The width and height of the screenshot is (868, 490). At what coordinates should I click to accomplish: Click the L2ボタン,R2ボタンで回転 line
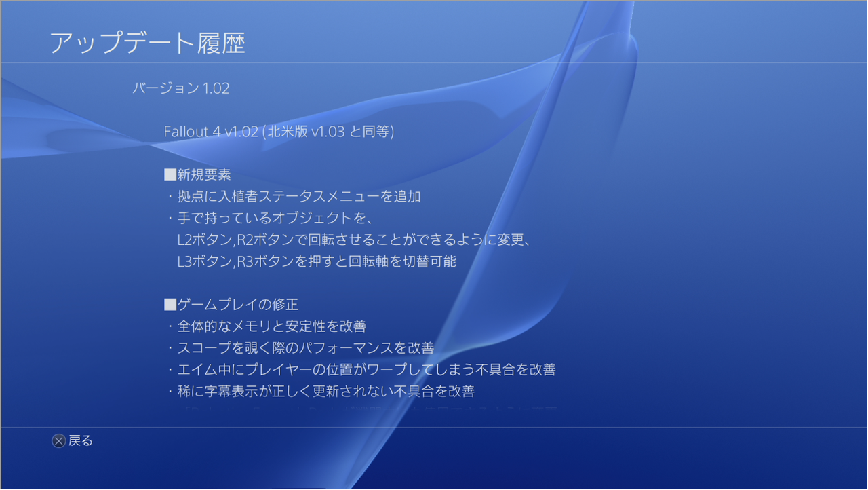tap(353, 240)
